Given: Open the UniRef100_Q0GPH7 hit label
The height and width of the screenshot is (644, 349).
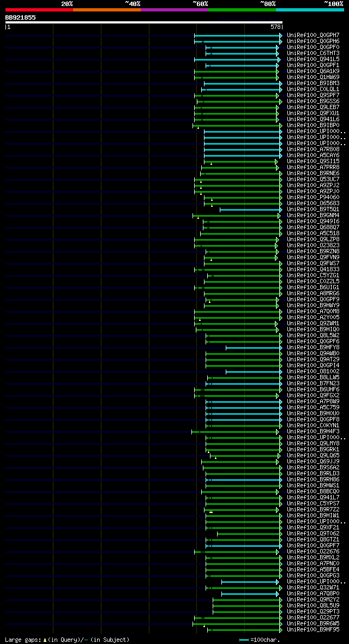Looking at the screenshot, I should [313, 35].
